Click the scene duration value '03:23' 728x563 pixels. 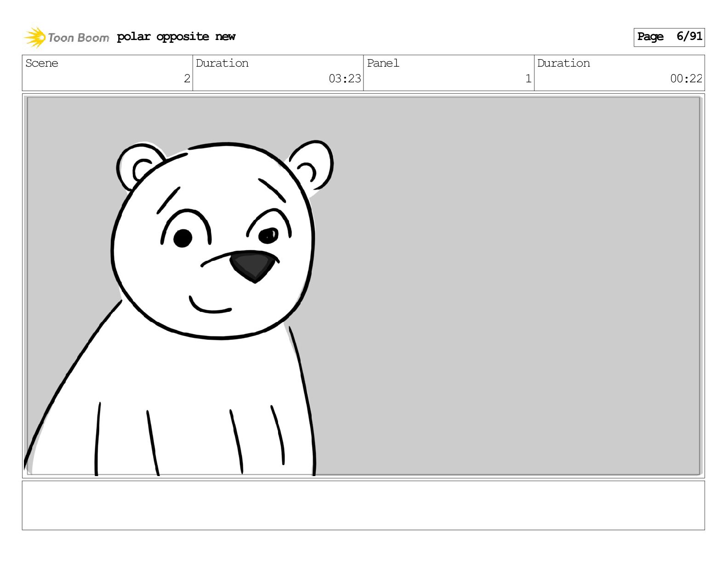[x=345, y=79]
